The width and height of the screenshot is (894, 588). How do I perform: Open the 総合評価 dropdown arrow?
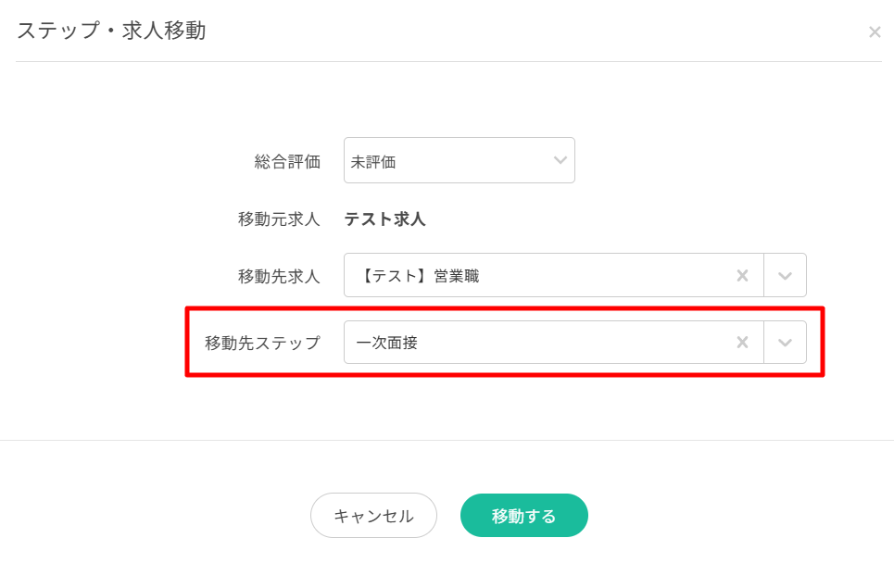[560, 160]
